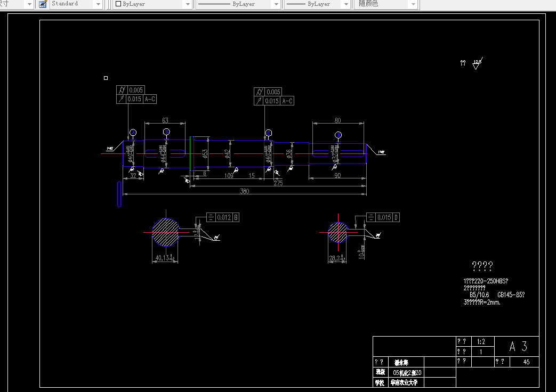Image resolution: width=556 pixels, height=392 pixels.
Task: Select the ø36 diameter dimension
Action: 289,153
